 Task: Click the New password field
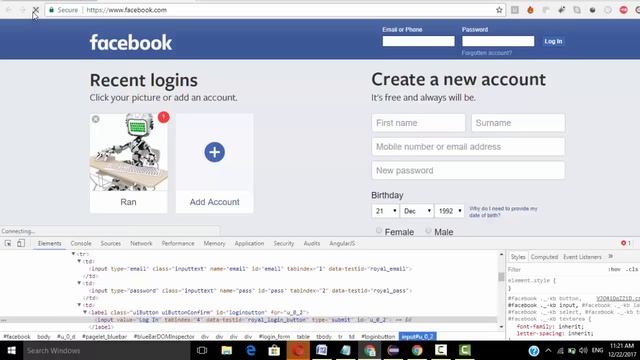click(x=468, y=171)
